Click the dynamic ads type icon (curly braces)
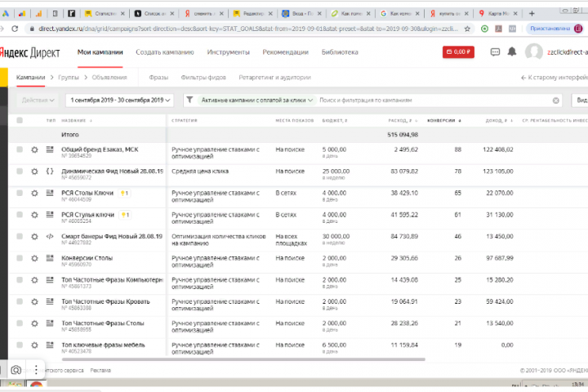Viewport: 588px width, 392px height. (50, 171)
